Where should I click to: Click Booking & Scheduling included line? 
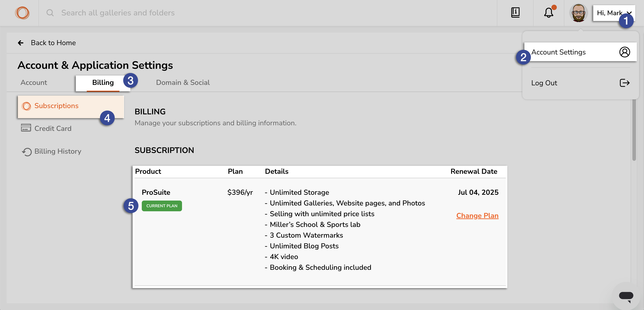318,268
